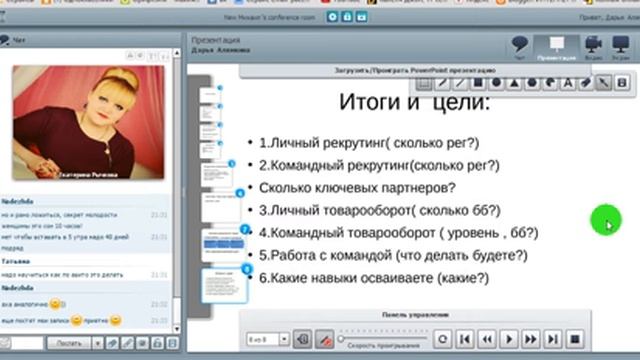Fast forward to the next slide
The image size is (640, 360).
pyautogui.click(x=531, y=339)
